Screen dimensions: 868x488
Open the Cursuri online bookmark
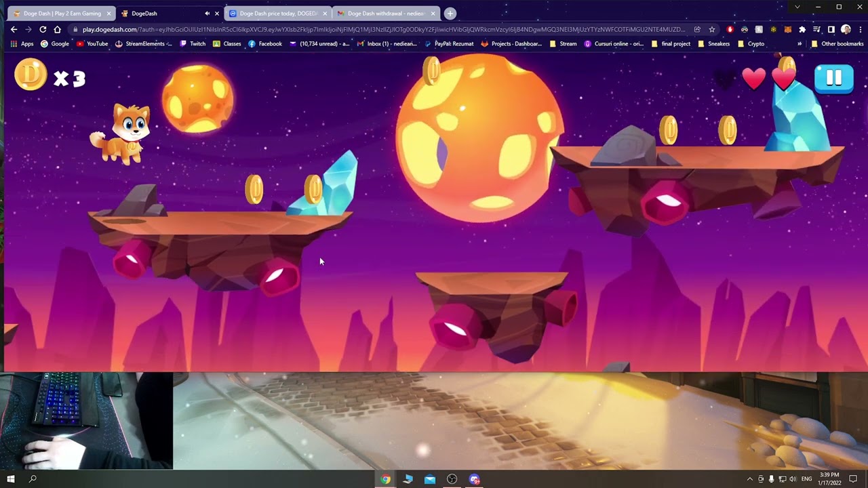tap(614, 43)
